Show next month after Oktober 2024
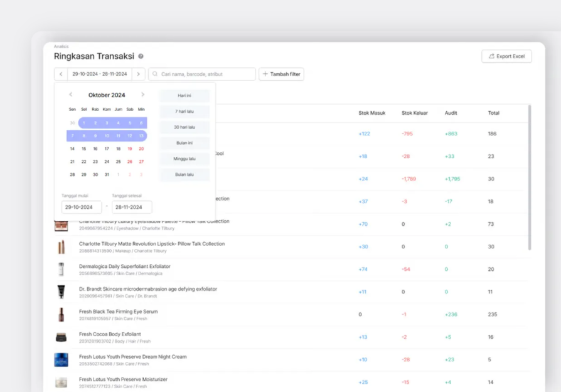 142,95
